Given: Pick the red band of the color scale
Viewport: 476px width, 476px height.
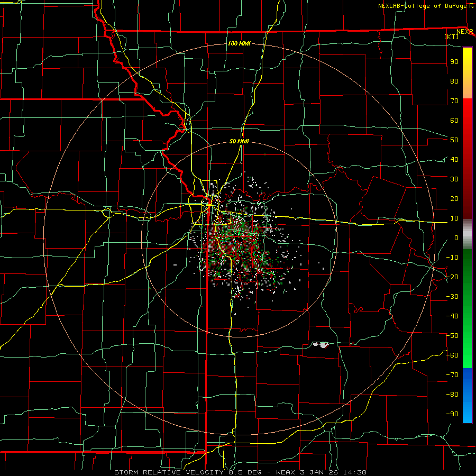Looking at the screenshot, I should tap(467, 159).
